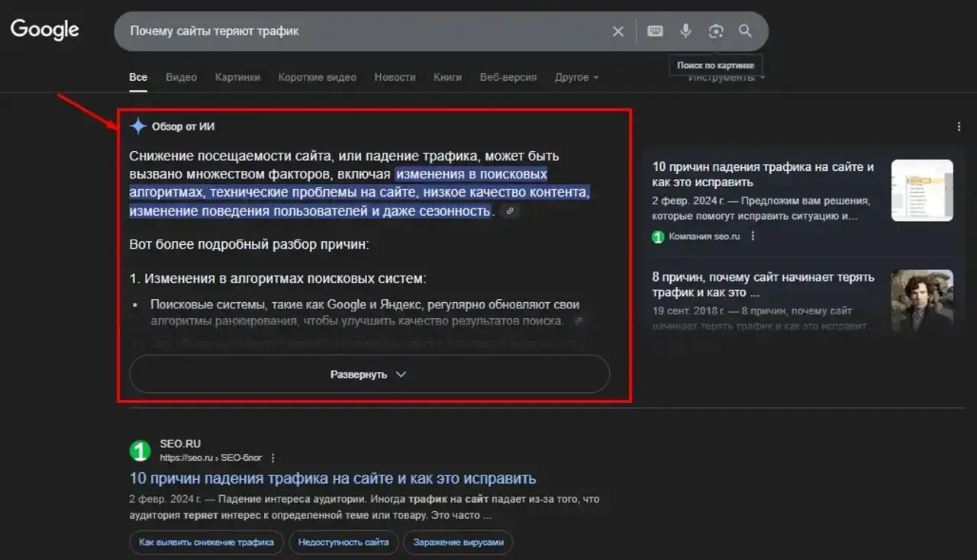977x560 pixels.
Task: Switch to the Картинки tab
Action: tap(237, 77)
